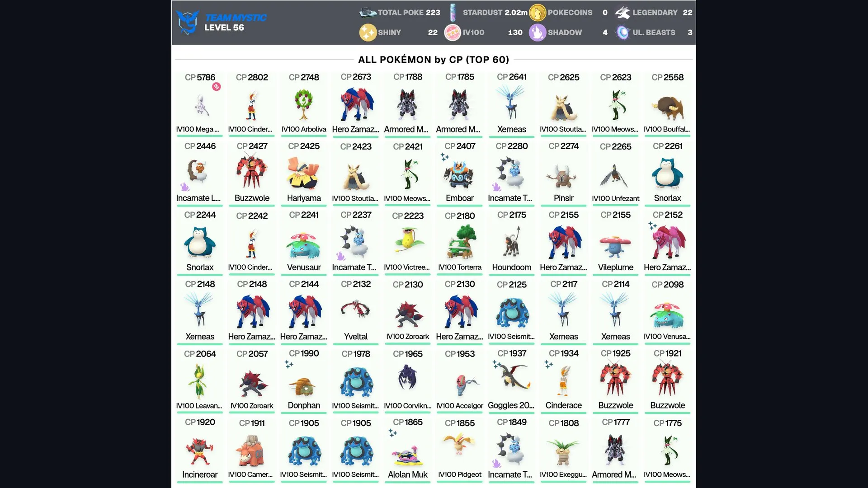This screenshot has width=868, height=488.
Task: Click shiny sparkle on Cinderace CP 1934 card
Action: coord(549,364)
